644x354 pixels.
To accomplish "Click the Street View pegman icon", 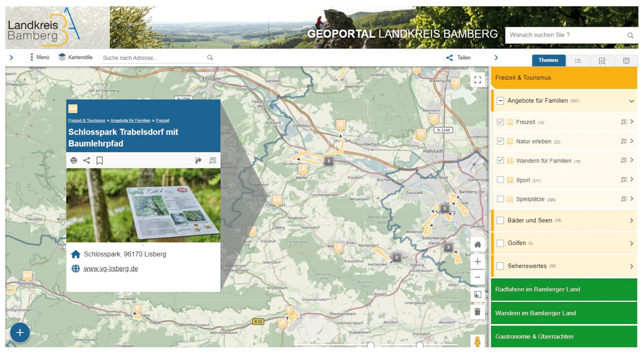I will (477, 341).
